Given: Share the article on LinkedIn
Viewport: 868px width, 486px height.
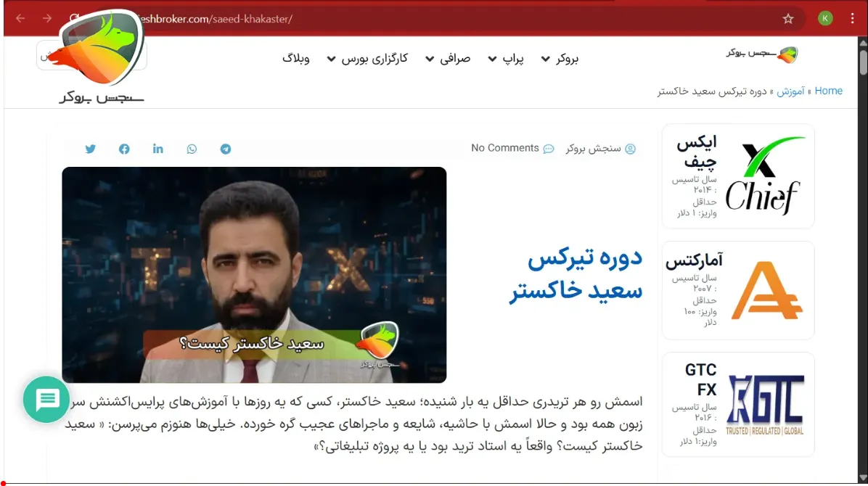Looking at the screenshot, I should click(157, 149).
